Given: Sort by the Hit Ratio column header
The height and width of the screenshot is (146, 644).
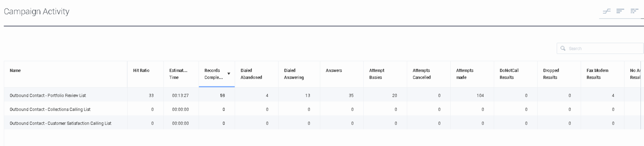Looking at the screenshot, I should [x=141, y=71].
